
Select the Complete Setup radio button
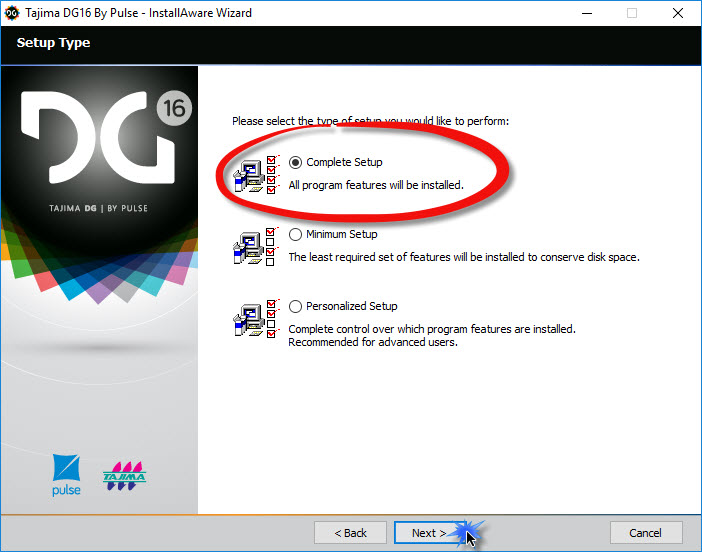pos(295,162)
